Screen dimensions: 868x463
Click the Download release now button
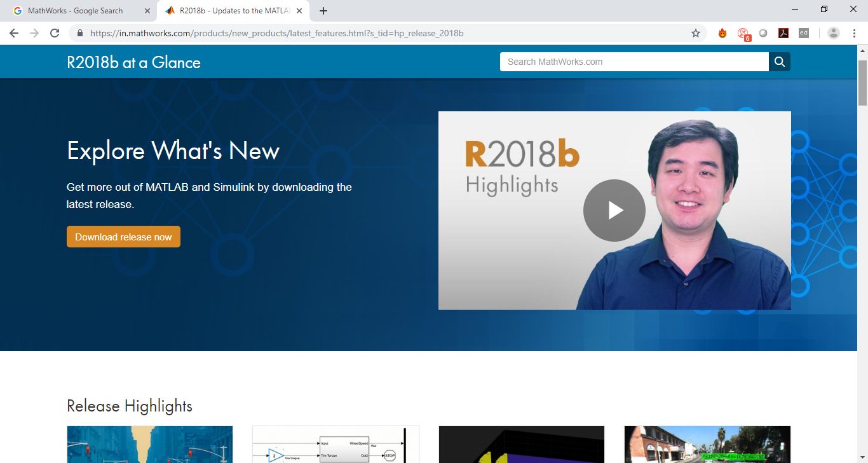[123, 236]
